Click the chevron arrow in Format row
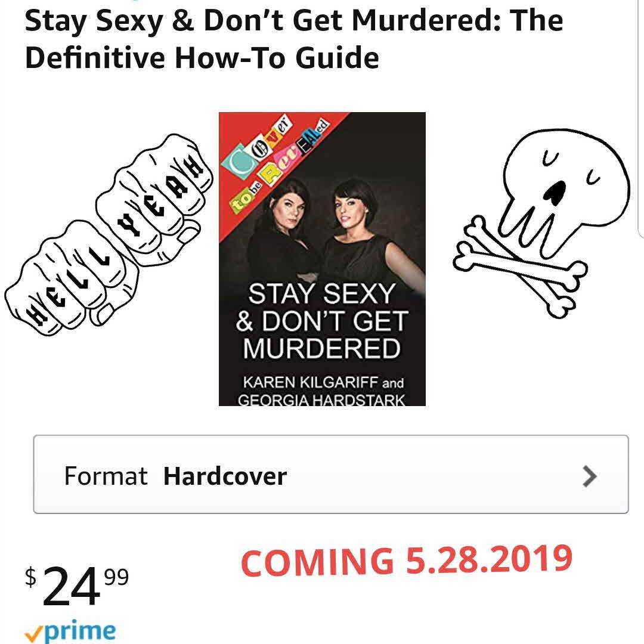 click(590, 476)
